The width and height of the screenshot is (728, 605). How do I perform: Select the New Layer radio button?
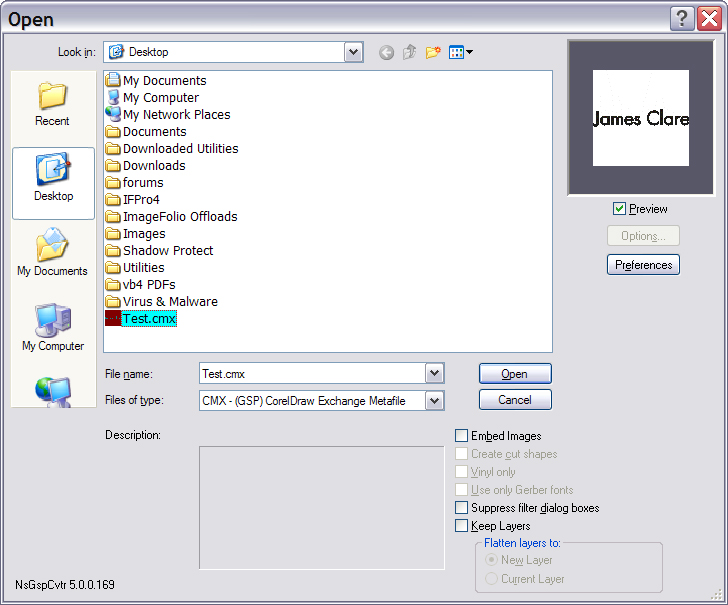click(491, 560)
